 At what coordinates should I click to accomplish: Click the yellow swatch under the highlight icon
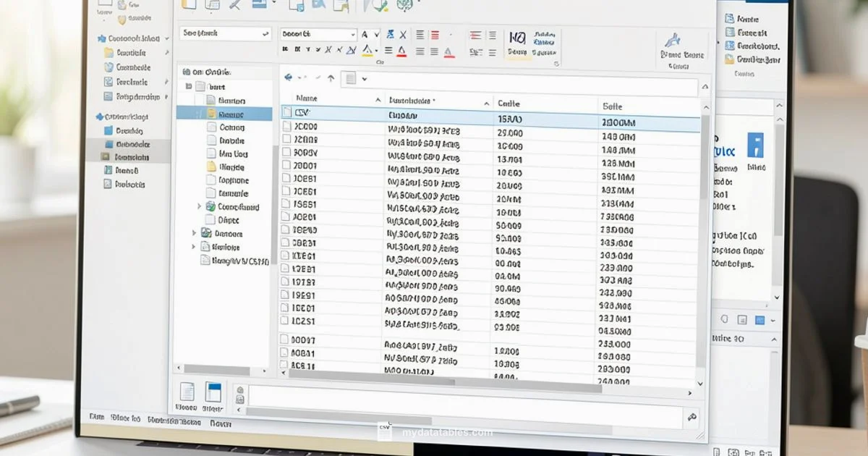tap(367, 54)
